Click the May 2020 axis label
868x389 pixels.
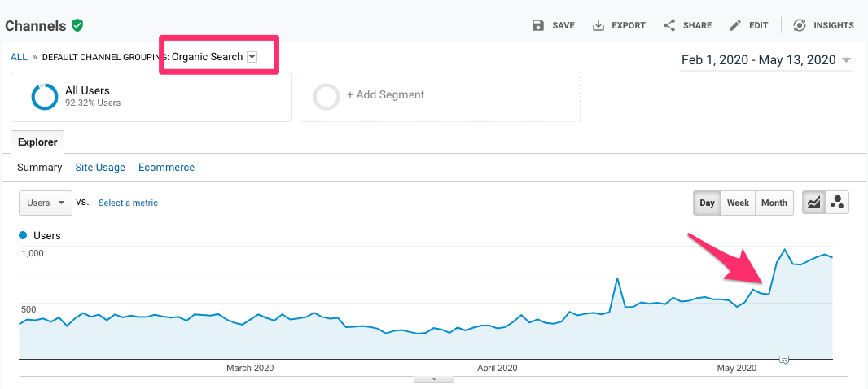coord(736,367)
